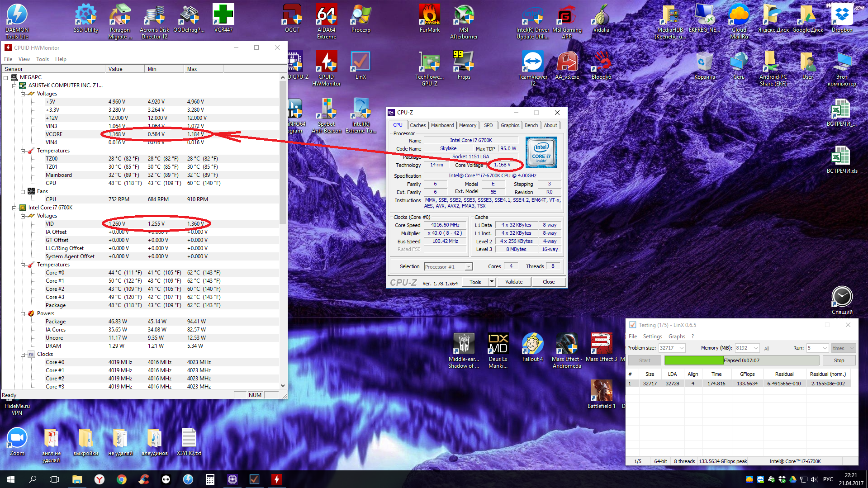Viewport: 868px width, 488px height.
Task: Collapse MEGAPC root tree node
Action: (6, 77)
